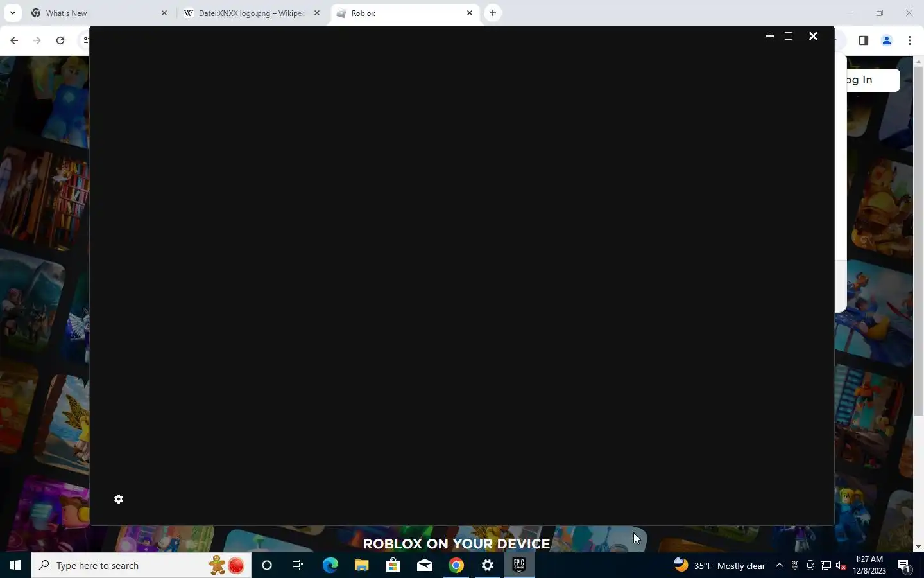Go back in Chrome
Image resolution: width=924 pixels, height=578 pixels.
click(x=14, y=40)
